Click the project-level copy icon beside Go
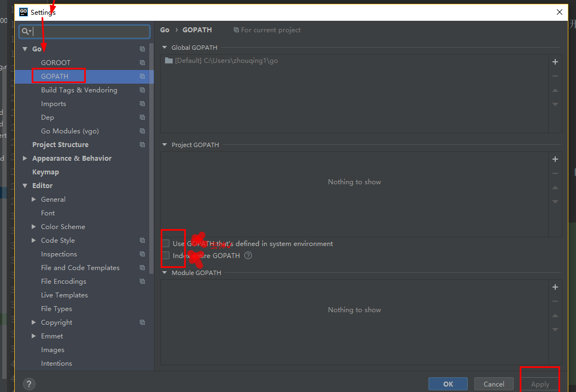This screenshot has height=392, width=576. tap(142, 49)
